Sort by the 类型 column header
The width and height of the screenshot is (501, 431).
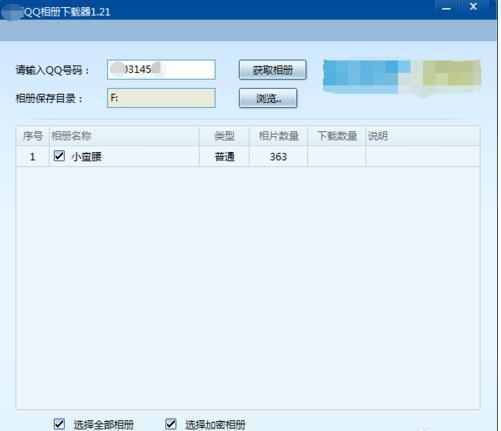[224, 136]
